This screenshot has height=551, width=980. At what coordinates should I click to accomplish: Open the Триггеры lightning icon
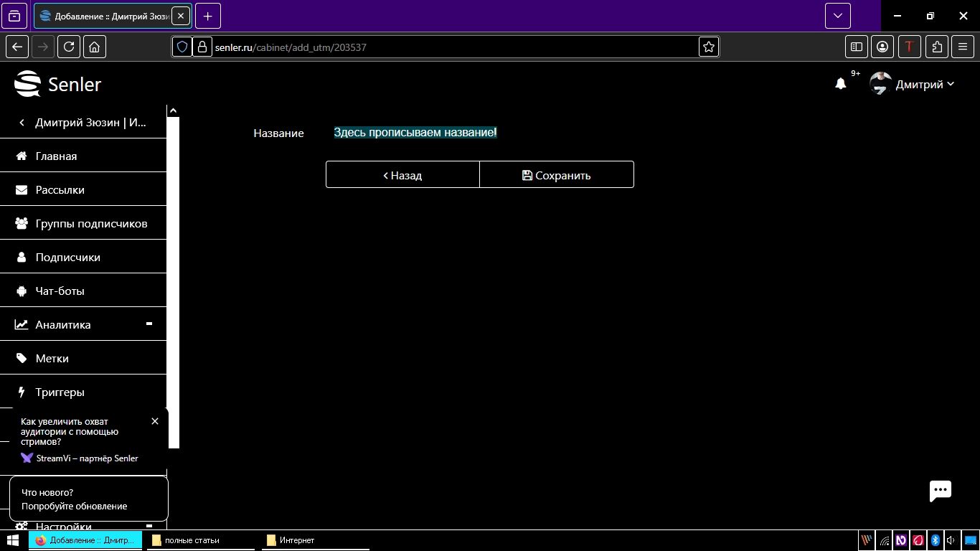pos(22,392)
